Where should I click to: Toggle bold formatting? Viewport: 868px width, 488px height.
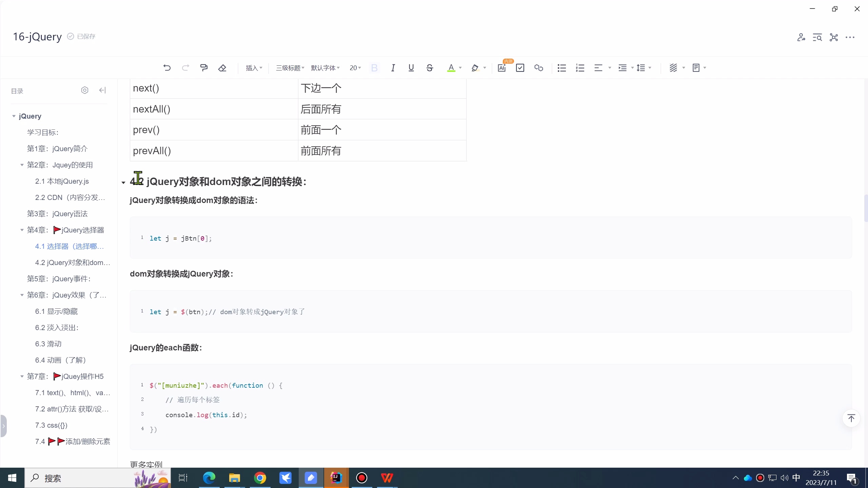(x=374, y=67)
